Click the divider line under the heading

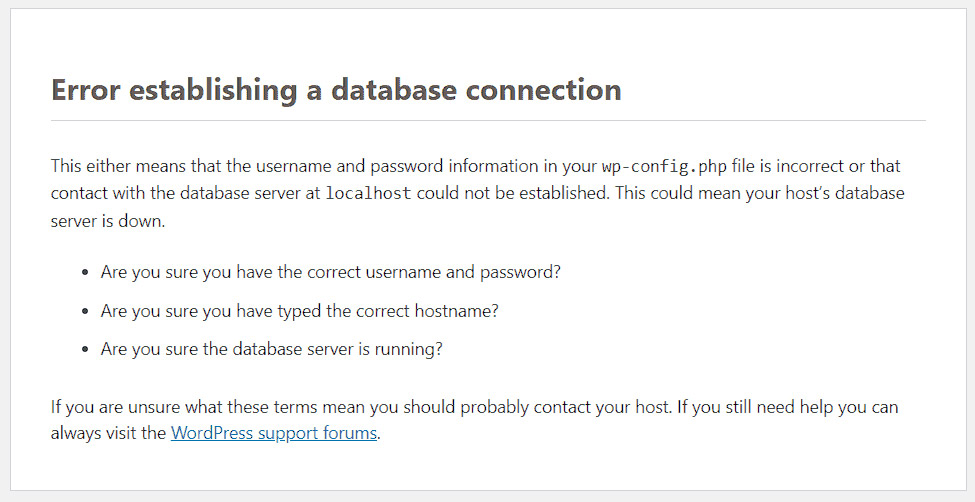pyautogui.click(x=488, y=120)
